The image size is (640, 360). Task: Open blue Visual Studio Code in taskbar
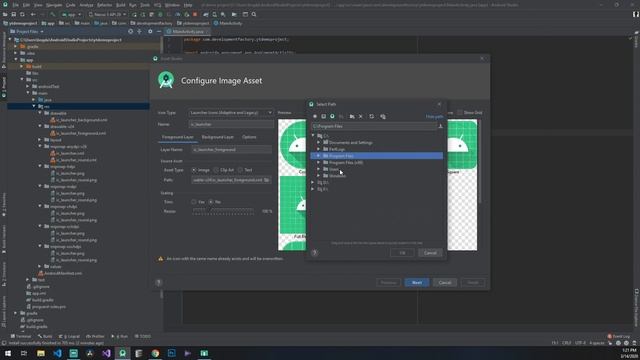(x=57, y=353)
